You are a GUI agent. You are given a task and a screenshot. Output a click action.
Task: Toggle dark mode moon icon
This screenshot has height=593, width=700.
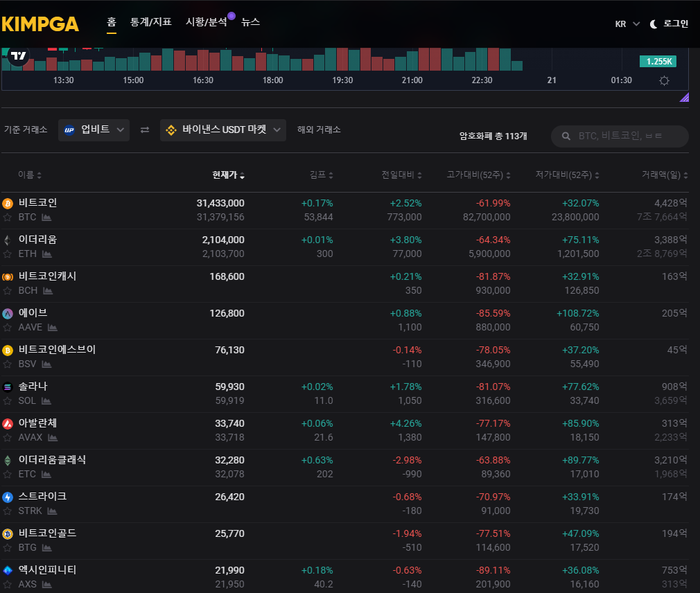tap(653, 24)
